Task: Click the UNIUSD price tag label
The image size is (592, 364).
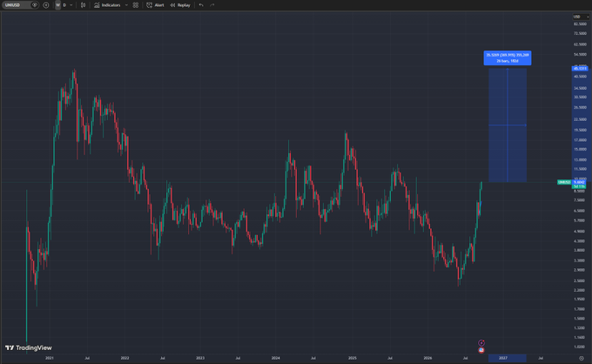Action: click(x=564, y=182)
